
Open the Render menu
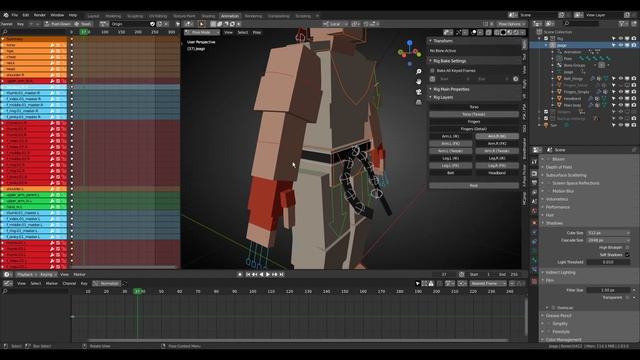[x=40, y=15]
